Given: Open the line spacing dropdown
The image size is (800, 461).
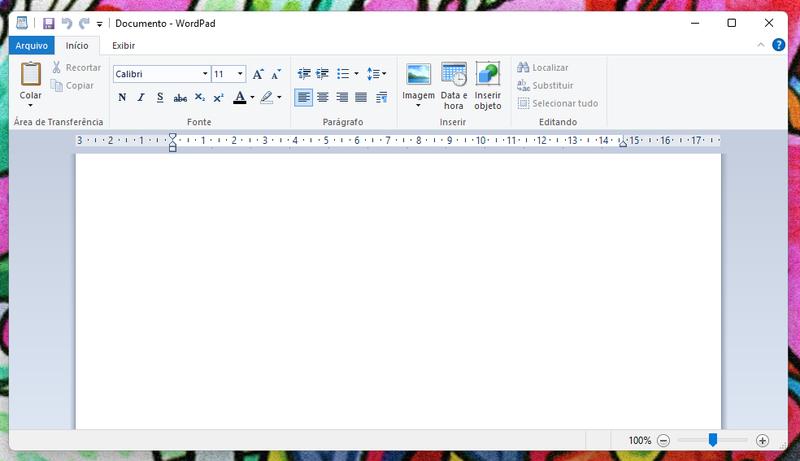Looking at the screenshot, I should (x=377, y=74).
